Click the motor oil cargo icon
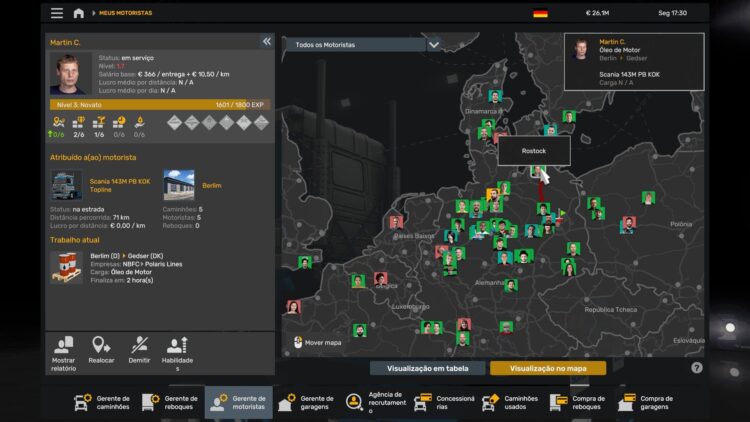Screen dimensions: 750x422 tap(66, 268)
